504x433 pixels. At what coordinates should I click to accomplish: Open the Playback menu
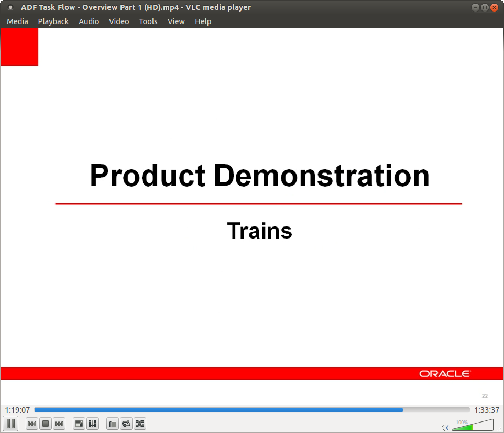tap(53, 21)
